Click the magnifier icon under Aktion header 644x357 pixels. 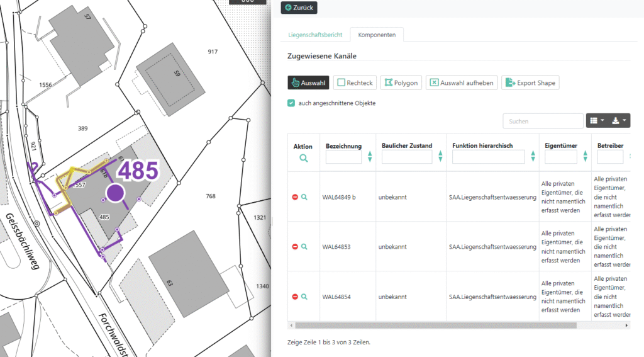click(x=304, y=158)
